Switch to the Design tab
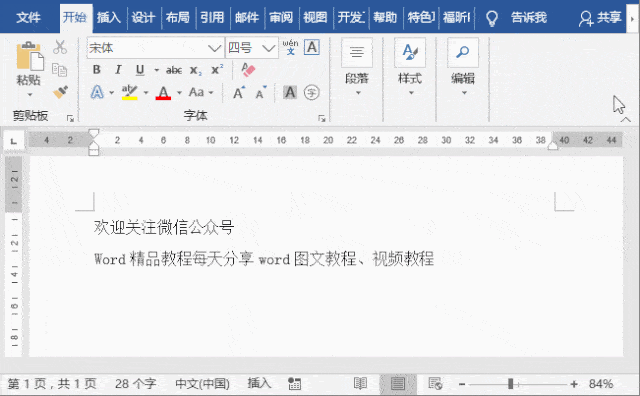 coord(143,18)
